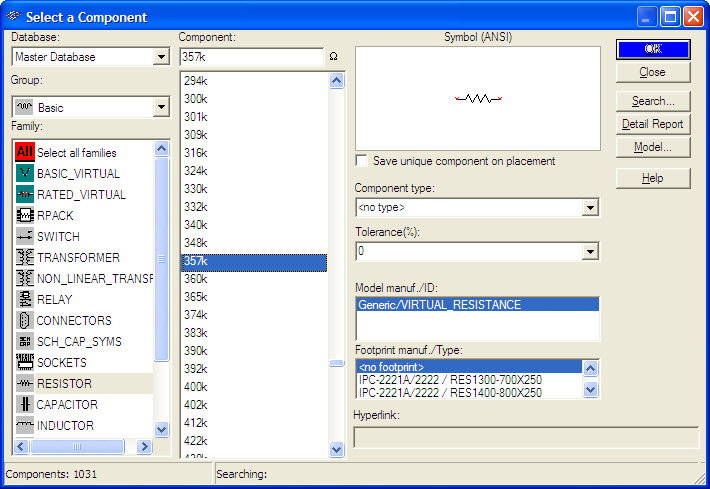Confirm with the OK button
This screenshot has height=489, width=710.
[x=653, y=49]
